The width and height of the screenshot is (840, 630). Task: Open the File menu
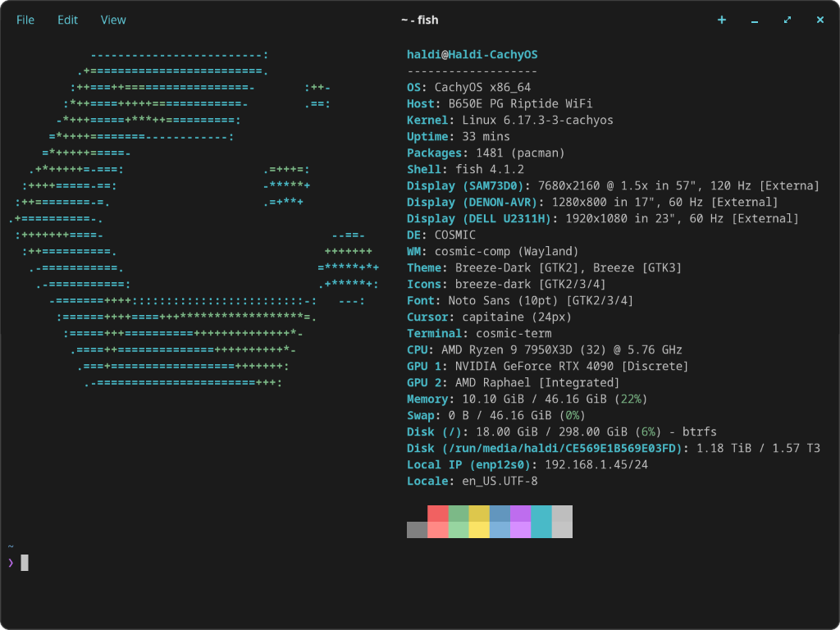coord(25,20)
